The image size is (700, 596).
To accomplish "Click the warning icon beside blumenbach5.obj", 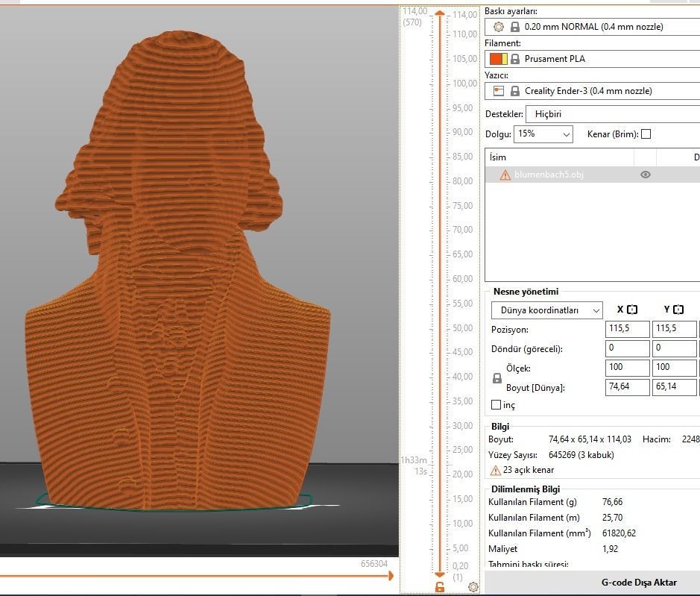I will pos(505,175).
